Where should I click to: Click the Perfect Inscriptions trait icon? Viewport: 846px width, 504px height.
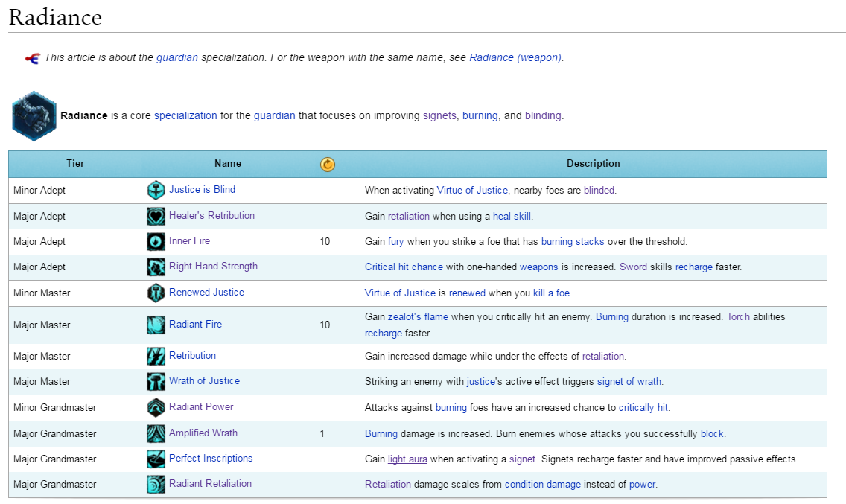point(156,459)
